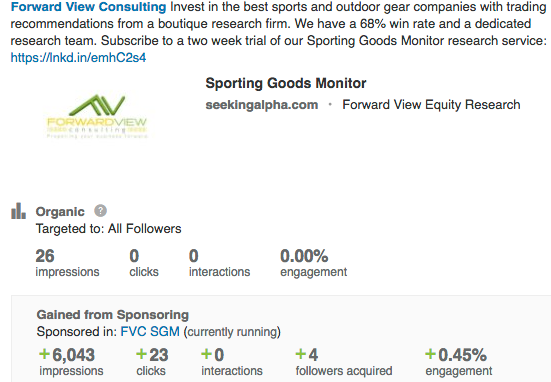Click the seekingalpha.com source label
The image size is (551, 382).
pyautogui.click(x=261, y=105)
